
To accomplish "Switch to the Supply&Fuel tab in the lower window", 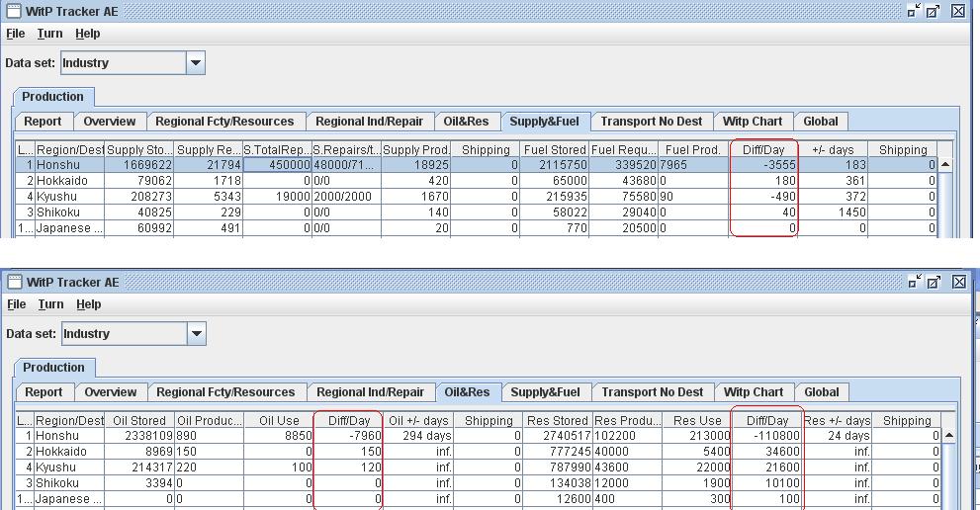I will 545,391.
